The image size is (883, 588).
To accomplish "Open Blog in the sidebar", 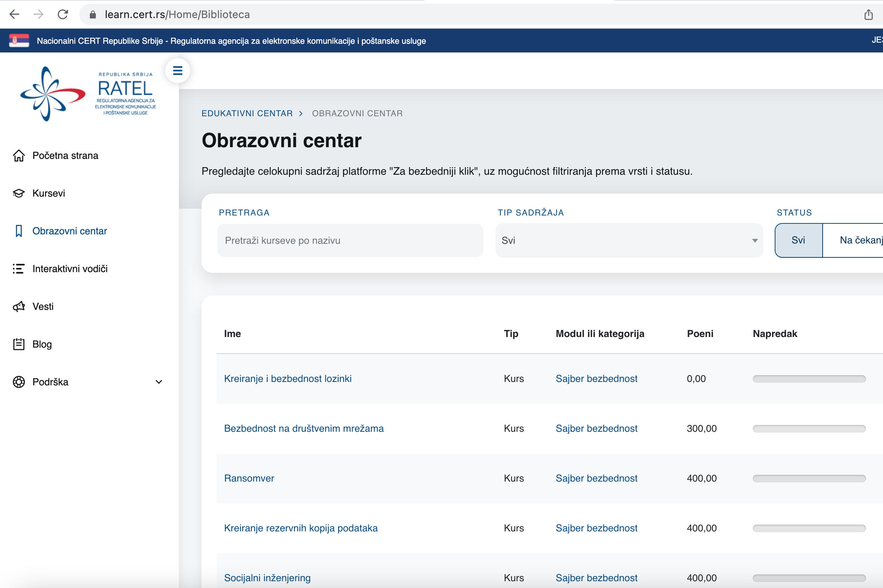I will 42,344.
